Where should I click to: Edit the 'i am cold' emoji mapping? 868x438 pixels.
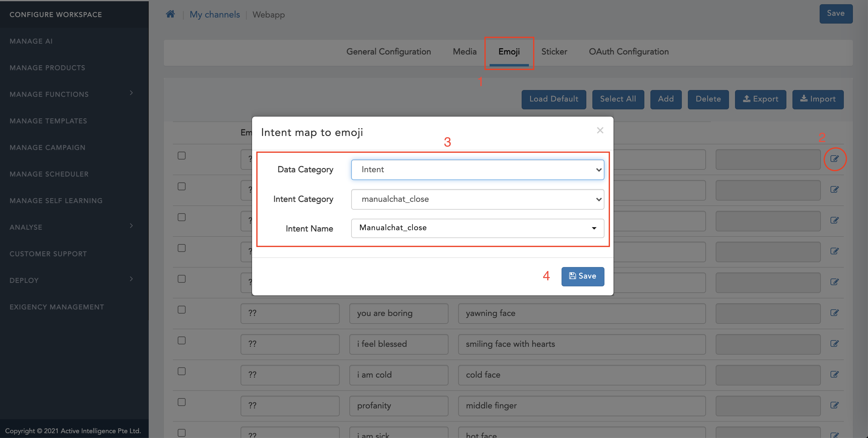point(834,374)
